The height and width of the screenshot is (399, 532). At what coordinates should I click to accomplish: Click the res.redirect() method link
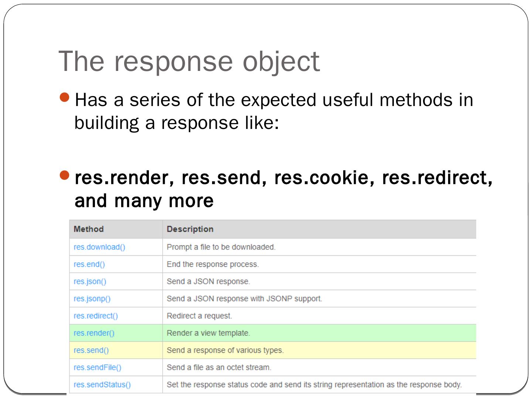pos(96,316)
